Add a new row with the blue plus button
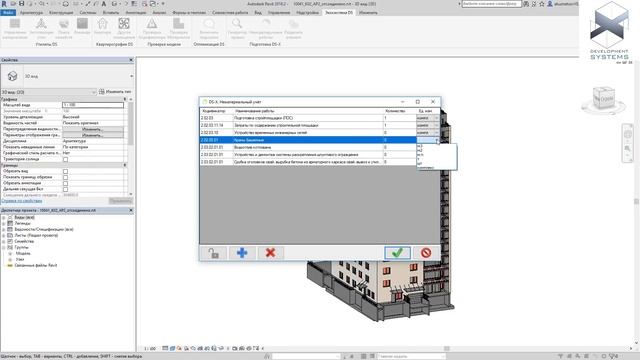 click(242, 253)
